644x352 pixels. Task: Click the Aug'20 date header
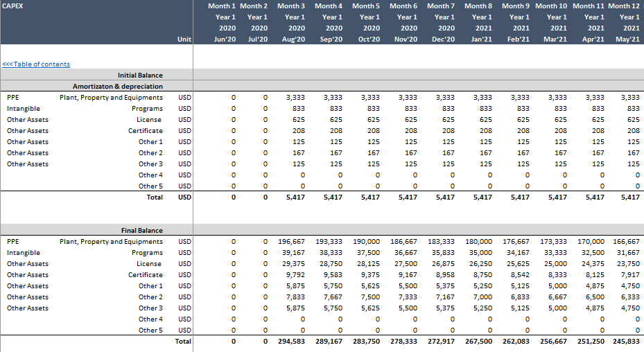pos(293,39)
